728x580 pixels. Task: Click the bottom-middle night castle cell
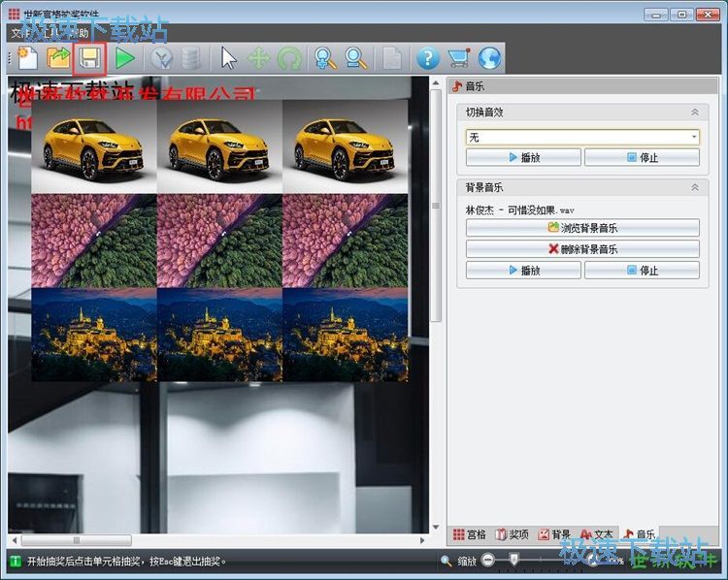point(219,335)
